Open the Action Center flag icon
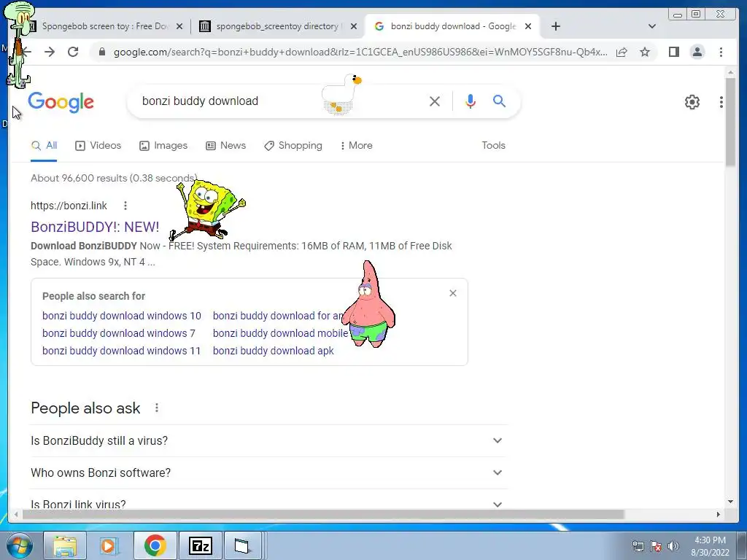The width and height of the screenshot is (747, 560). (656, 546)
